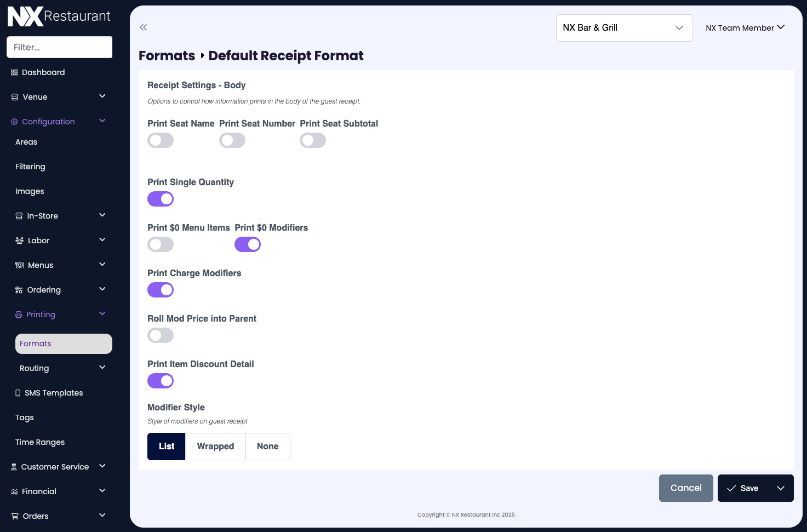The width and height of the screenshot is (807, 532).
Task: Click the Printing printer icon
Action: [19, 314]
